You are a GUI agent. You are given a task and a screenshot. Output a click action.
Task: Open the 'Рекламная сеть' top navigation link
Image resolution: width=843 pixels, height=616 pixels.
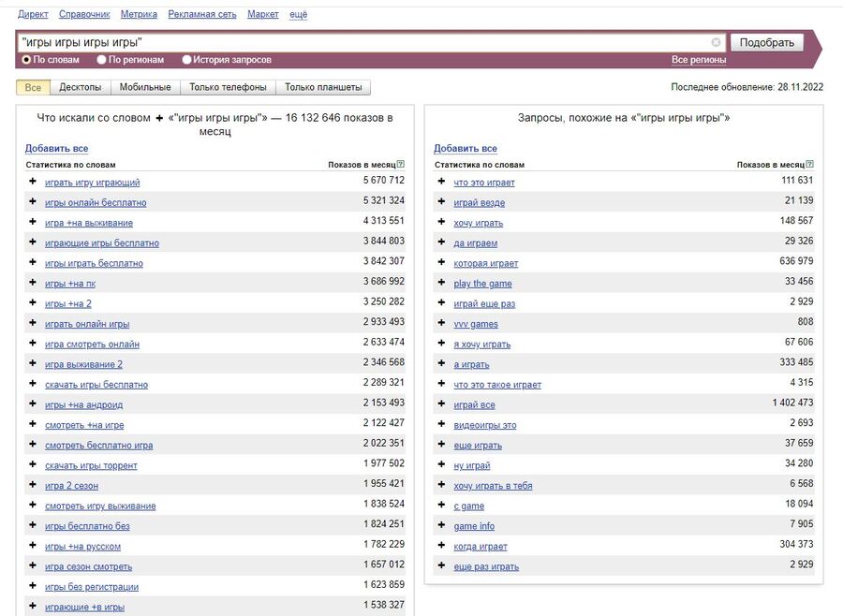[202, 15]
